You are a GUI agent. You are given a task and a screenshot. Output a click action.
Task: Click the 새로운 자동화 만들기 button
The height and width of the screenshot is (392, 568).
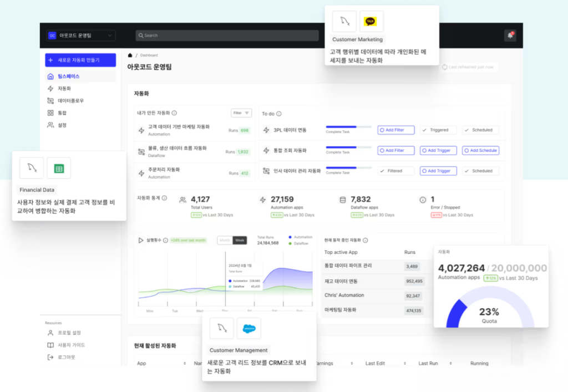(80, 60)
